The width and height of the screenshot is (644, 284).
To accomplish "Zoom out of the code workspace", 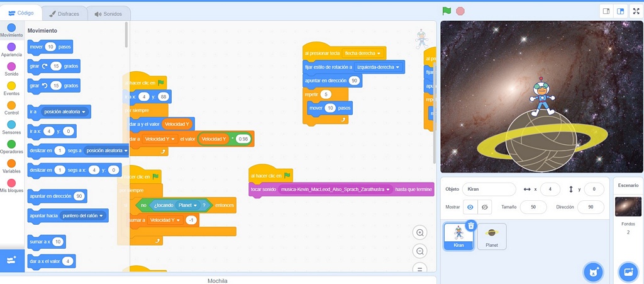I will click(x=420, y=251).
